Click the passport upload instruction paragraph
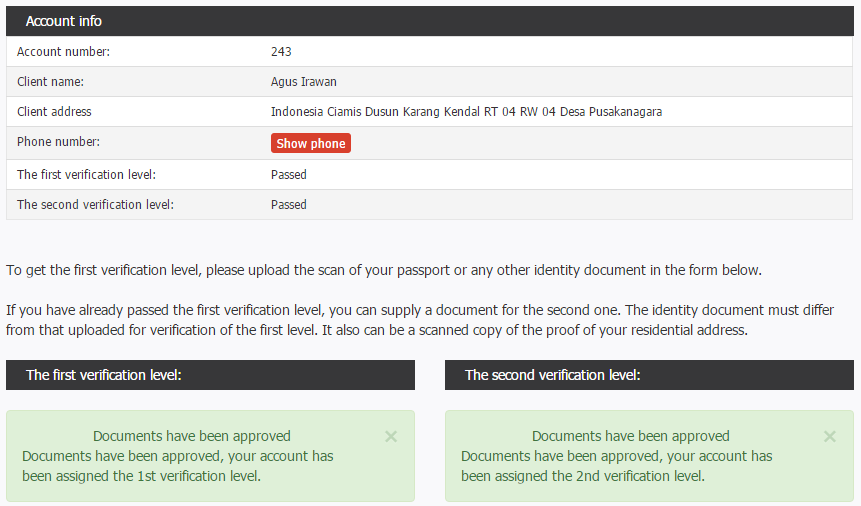This screenshot has width=861, height=506. coord(384,270)
